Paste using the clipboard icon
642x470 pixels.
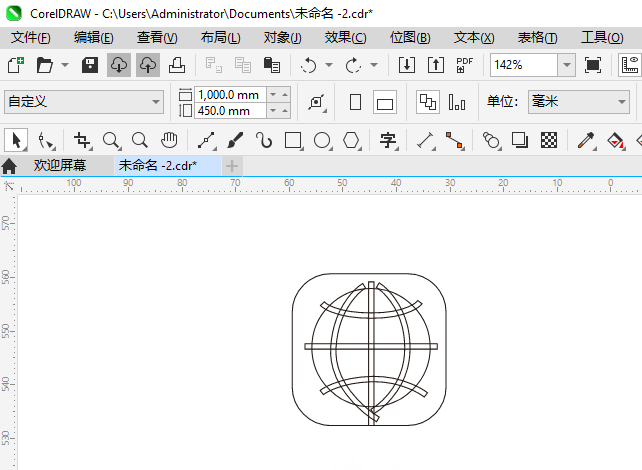272,65
